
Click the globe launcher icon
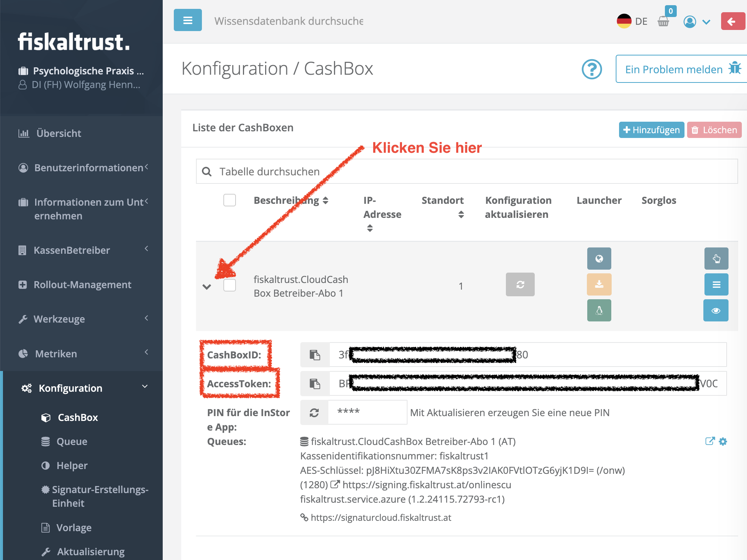599,259
